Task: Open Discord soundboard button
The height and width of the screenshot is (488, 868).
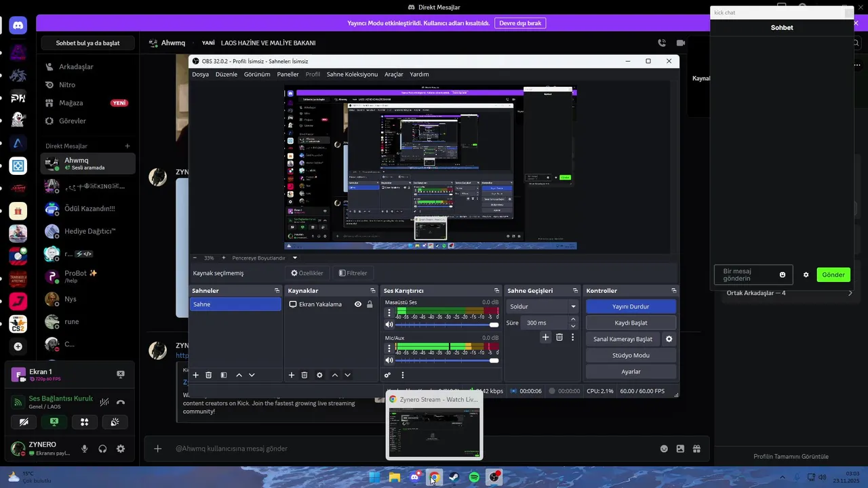Action: pyautogui.click(x=115, y=422)
